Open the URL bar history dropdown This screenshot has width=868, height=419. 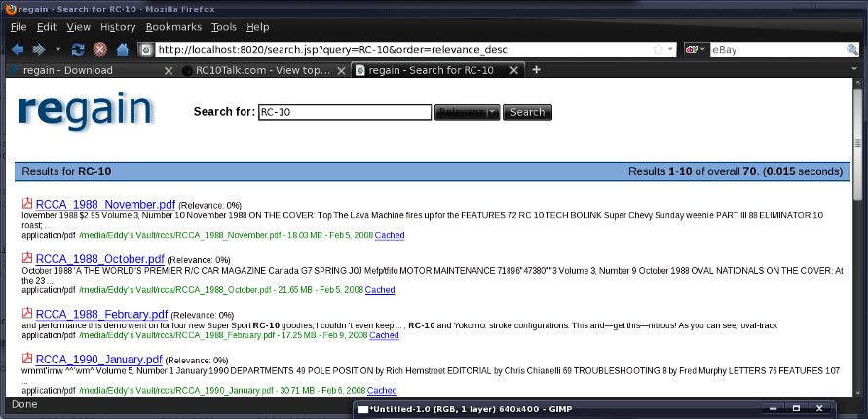click(x=670, y=50)
